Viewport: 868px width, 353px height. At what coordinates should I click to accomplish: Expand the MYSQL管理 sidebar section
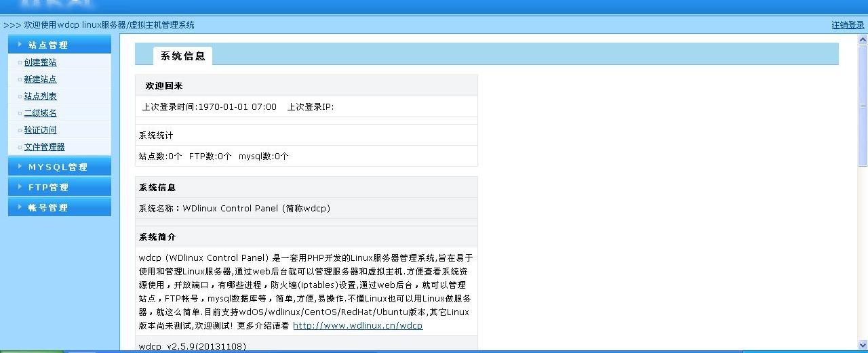pos(58,167)
